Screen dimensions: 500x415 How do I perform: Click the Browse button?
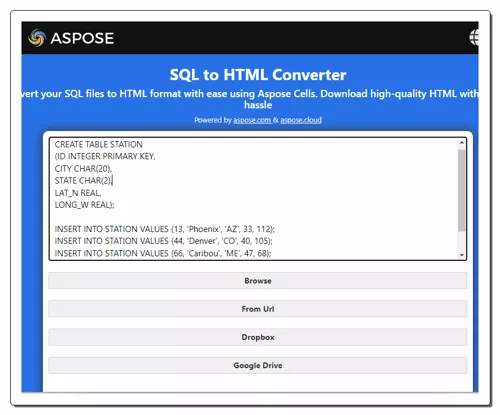258,281
